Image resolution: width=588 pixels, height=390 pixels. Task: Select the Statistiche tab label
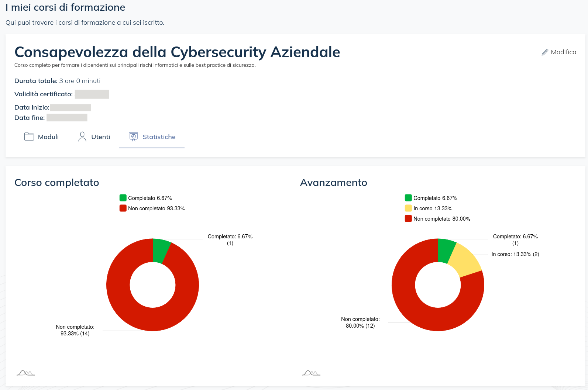(x=159, y=137)
